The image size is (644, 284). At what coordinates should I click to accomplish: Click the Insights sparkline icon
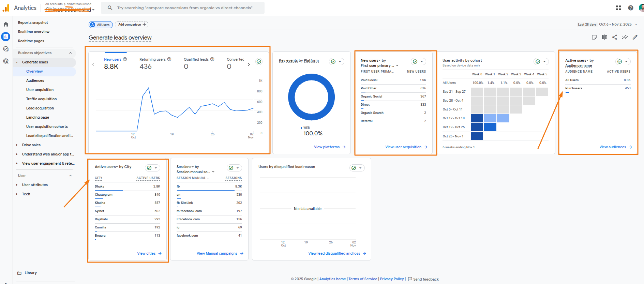[x=625, y=37]
